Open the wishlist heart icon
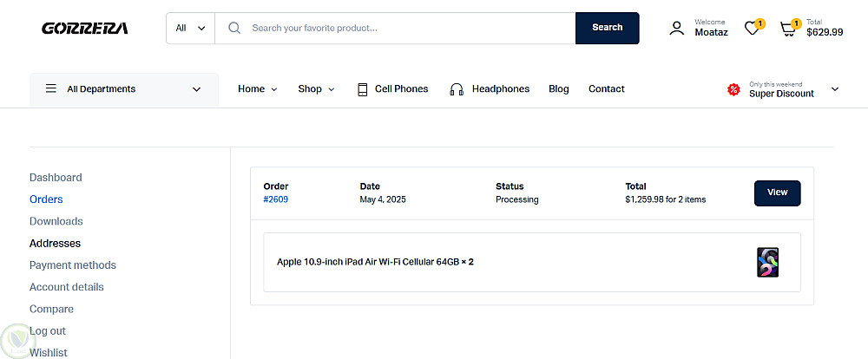 (x=752, y=29)
